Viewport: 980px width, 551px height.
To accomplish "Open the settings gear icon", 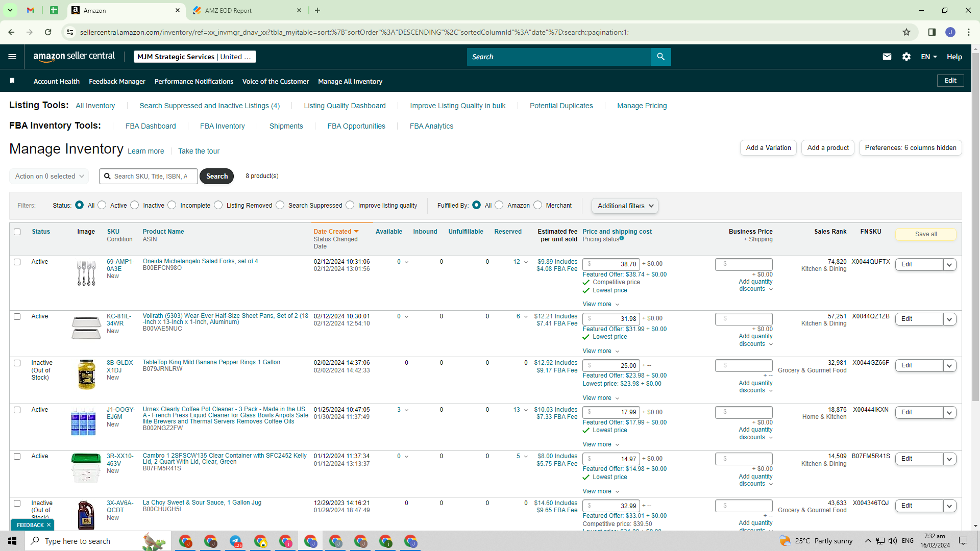I will tap(906, 57).
